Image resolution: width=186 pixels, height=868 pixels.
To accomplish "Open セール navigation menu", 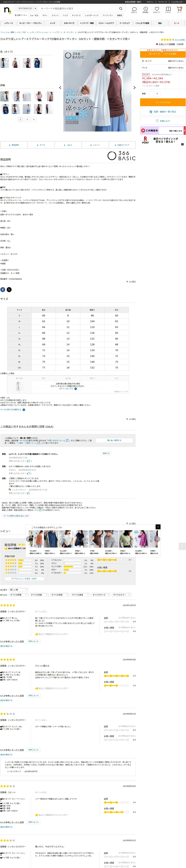I will pos(177,23).
